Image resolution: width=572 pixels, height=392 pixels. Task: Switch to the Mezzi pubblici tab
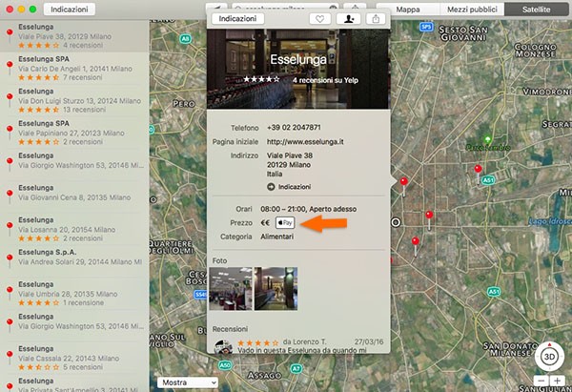tap(472, 10)
